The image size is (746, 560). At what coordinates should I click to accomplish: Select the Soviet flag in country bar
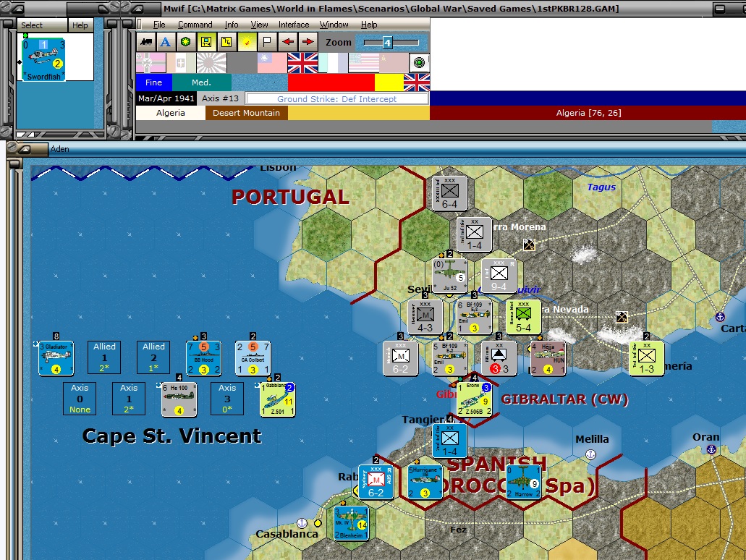[394, 63]
